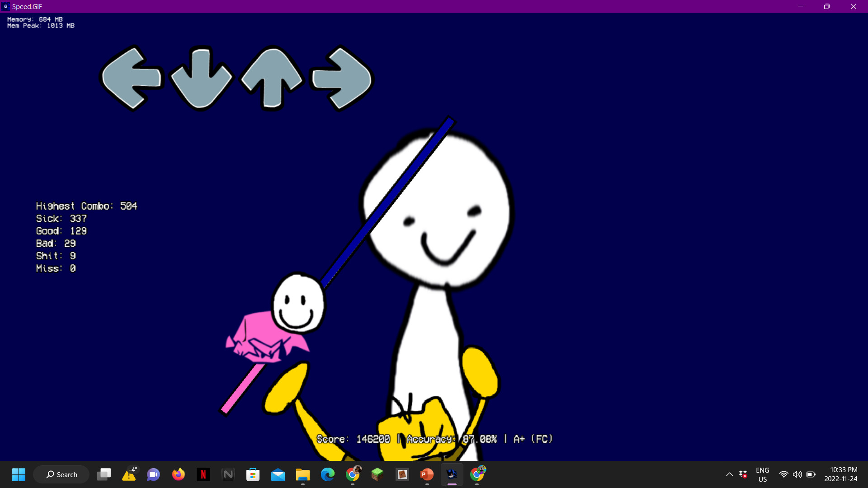Image resolution: width=868 pixels, height=488 pixels.
Task: Switch to PowerPoint in the taskbar
Action: coord(427,474)
